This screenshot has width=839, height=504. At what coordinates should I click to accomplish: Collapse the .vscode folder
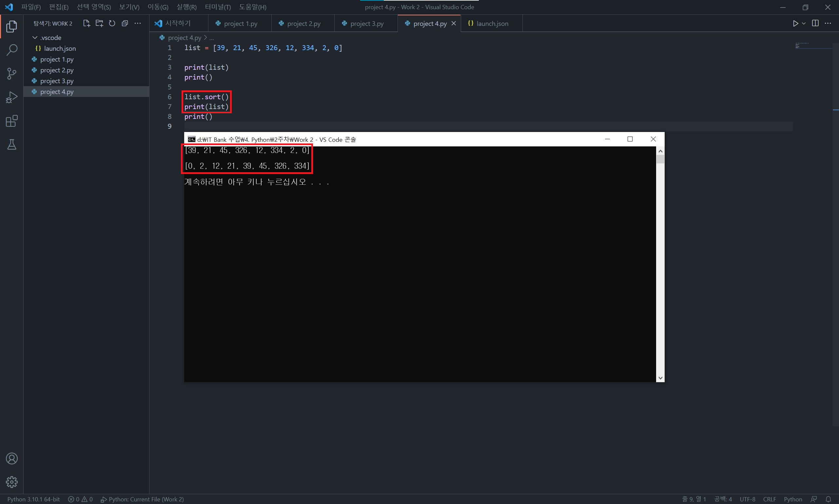pos(35,38)
